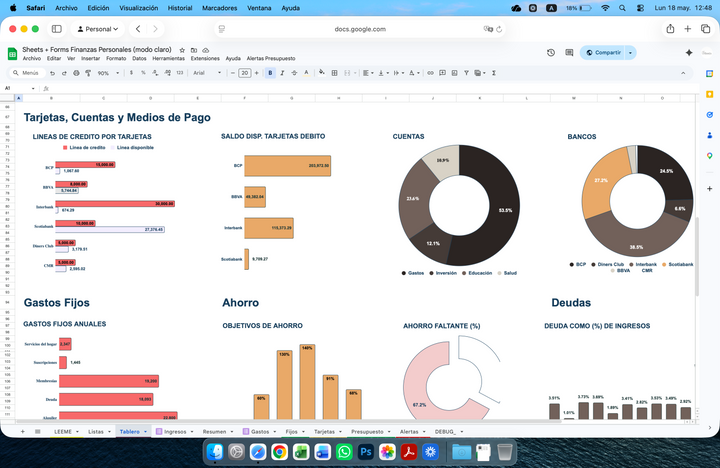Toggle bold formatting
Screen dimensions: 720x468
[x=270, y=73]
